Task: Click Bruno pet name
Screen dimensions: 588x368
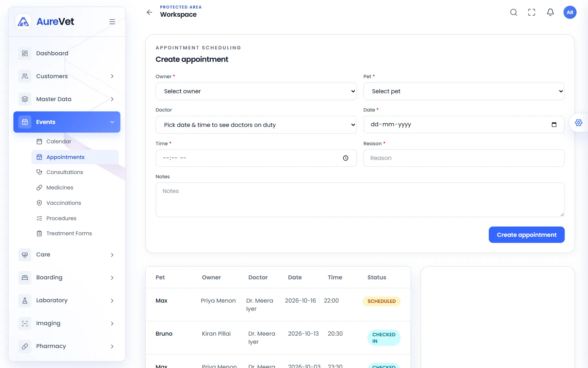Action: (x=164, y=334)
